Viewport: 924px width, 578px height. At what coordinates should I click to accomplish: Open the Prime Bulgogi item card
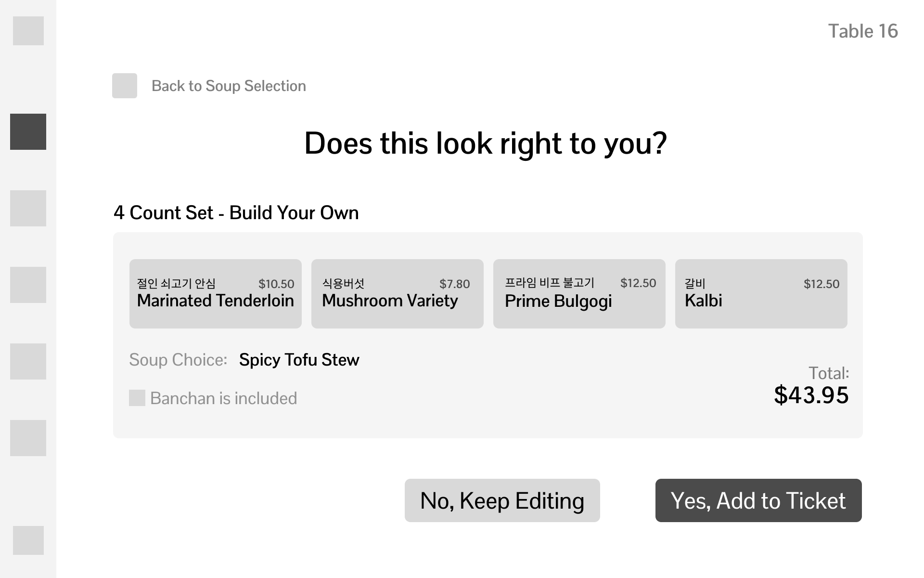click(579, 294)
